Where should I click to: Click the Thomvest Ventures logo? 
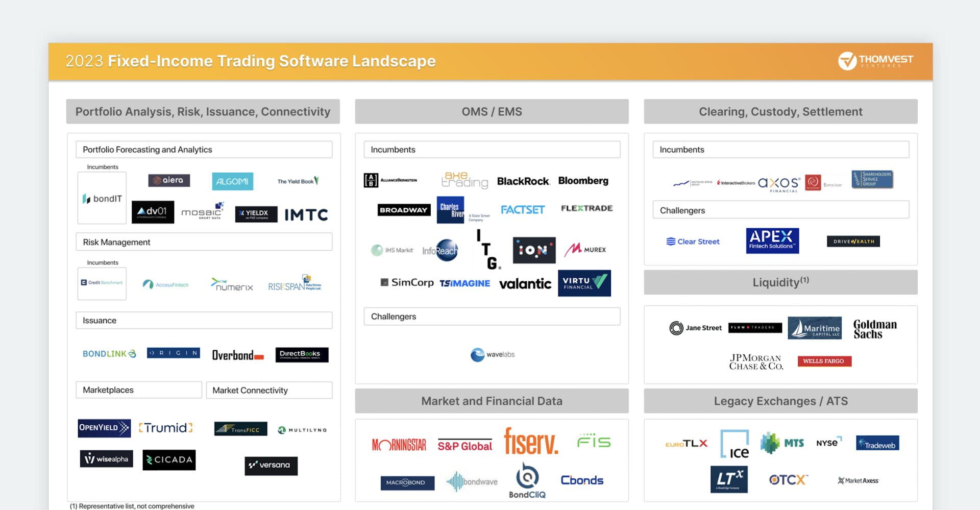(876, 61)
